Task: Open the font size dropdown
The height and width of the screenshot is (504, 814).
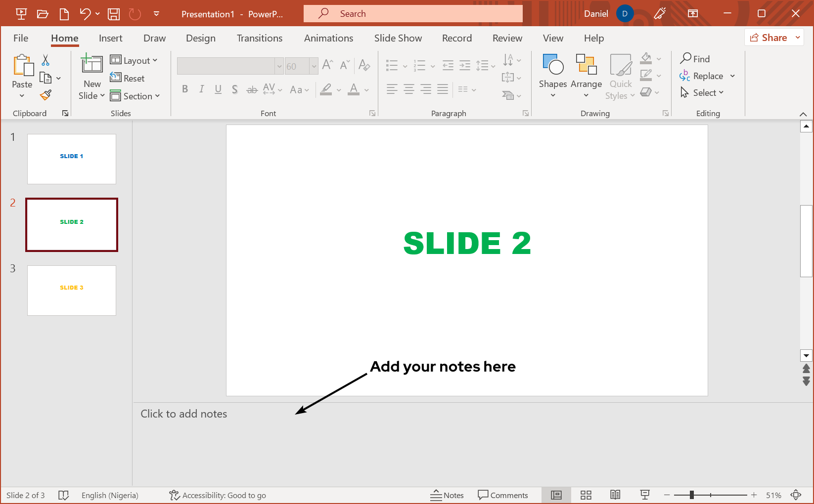Action: click(x=315, y=66)
